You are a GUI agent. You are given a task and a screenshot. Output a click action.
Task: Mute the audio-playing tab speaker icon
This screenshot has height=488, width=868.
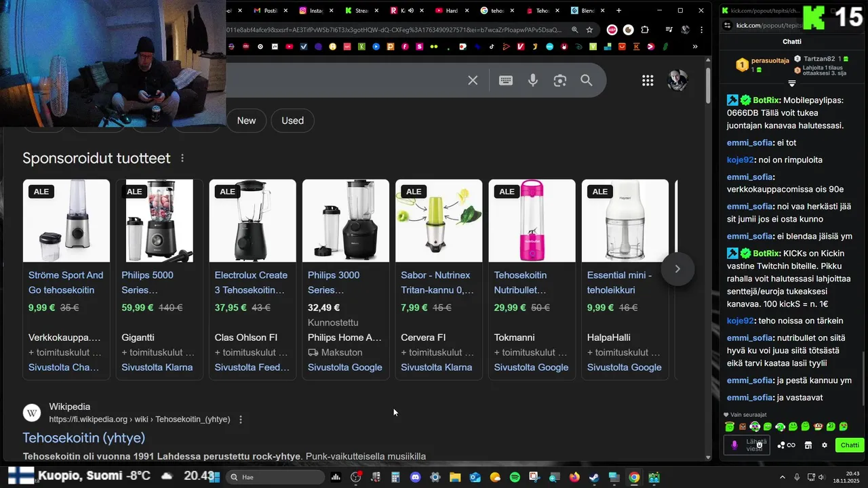pyautogui.click(x=411, y=10)
